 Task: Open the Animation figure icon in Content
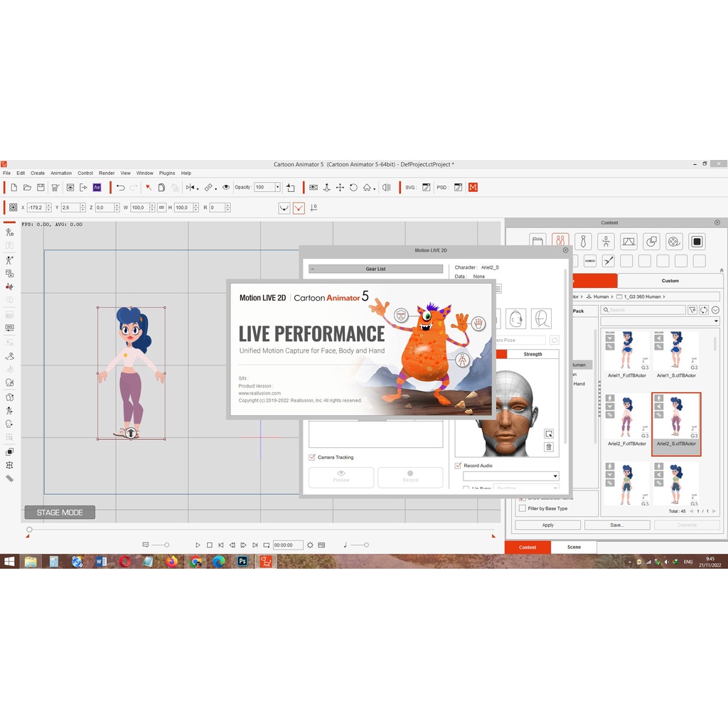(606, 242)
